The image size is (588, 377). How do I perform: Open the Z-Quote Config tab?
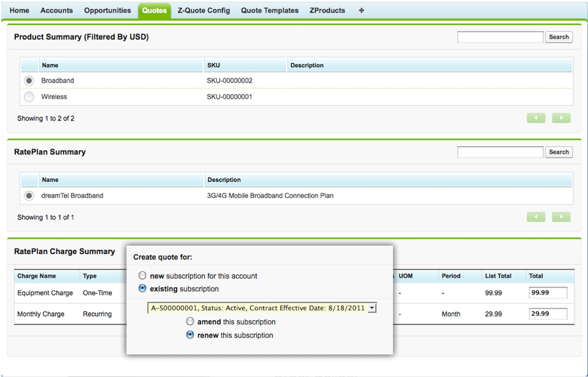pos(203,10)
